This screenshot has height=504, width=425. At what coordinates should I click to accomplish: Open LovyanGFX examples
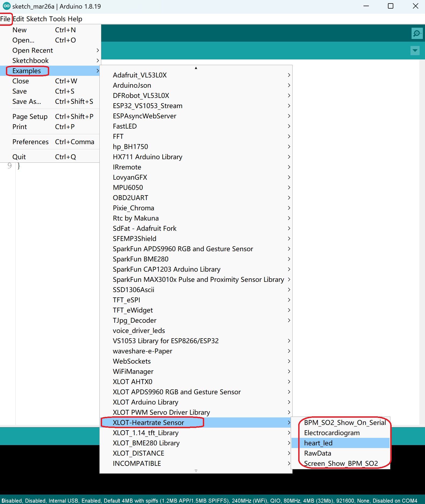coord(196,177)
